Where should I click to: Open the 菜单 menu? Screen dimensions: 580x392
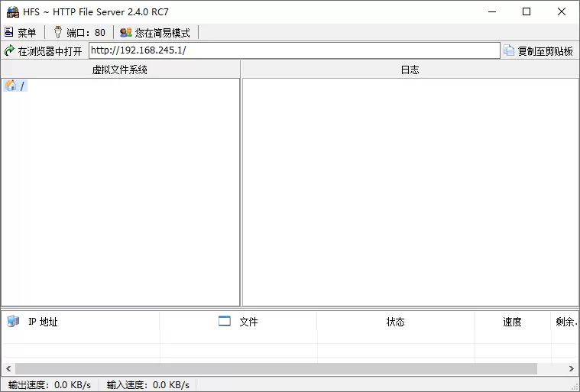(21, 33)
